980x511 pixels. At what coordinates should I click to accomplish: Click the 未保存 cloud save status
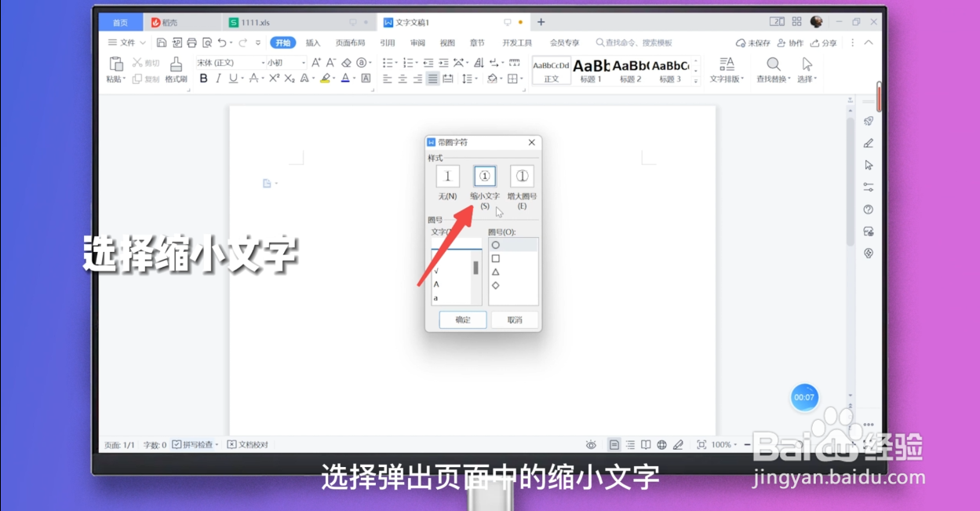coord(753,42)
